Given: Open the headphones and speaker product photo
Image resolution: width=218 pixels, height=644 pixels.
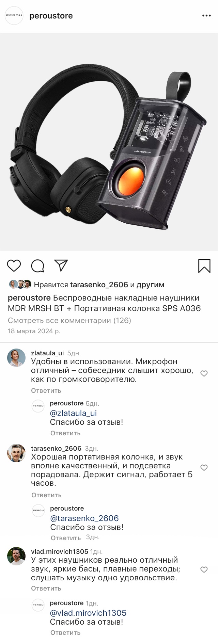Looking at the screenshot, I should (x=109, y=142).
